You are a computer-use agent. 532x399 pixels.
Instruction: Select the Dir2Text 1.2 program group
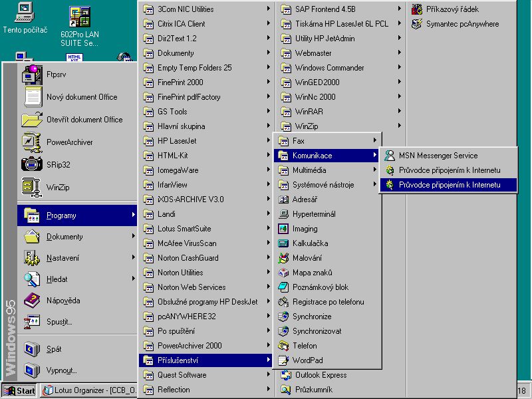point(206,39)
